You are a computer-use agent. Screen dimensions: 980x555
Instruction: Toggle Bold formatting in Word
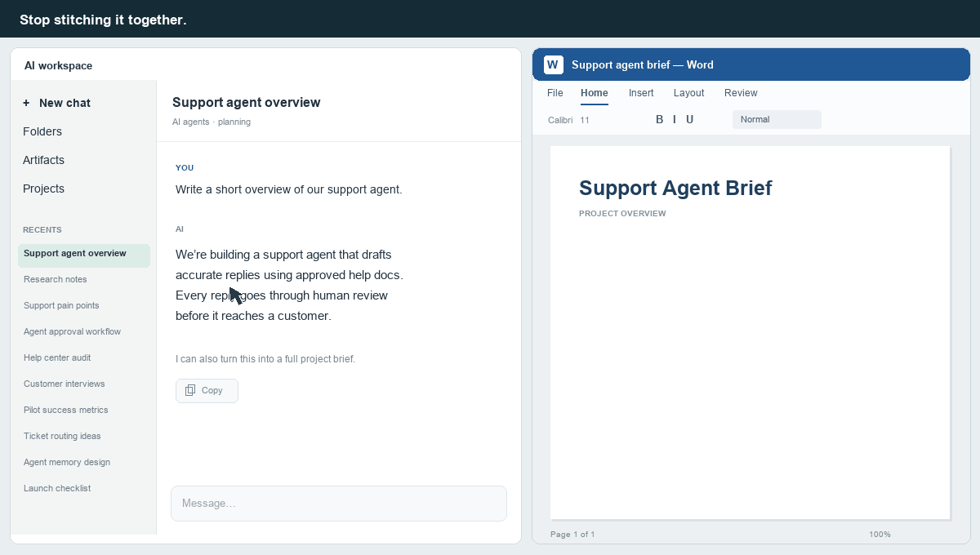[x=660, y=119]
